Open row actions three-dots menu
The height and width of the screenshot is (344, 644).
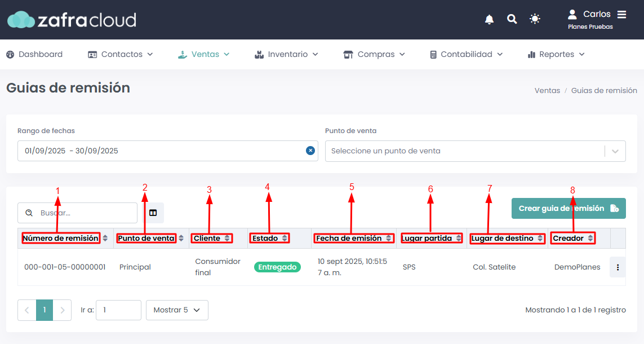pyautogui.click(x=618, y=267)
